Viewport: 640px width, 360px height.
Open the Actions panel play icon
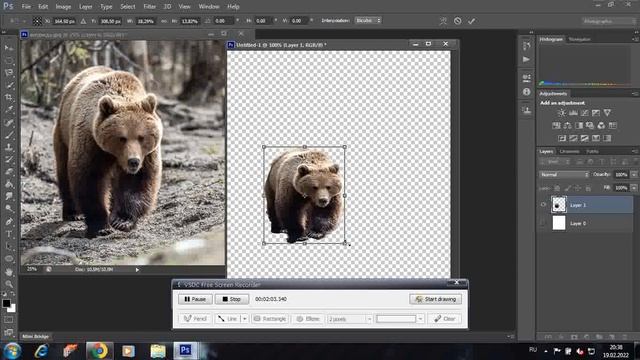[526, 60]
